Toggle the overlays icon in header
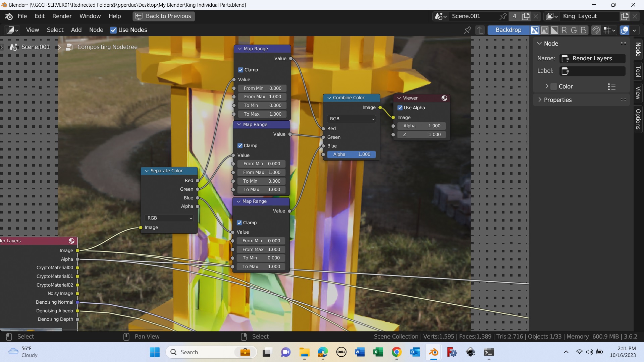Image resolution: width=644 pixels, height=362 pixels. coord(625,30)
